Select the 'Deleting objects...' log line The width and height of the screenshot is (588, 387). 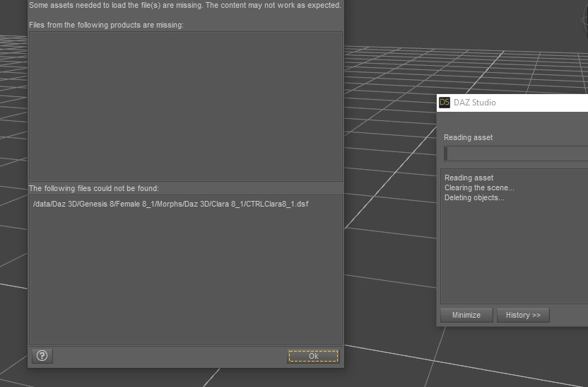tap(474, 198)
